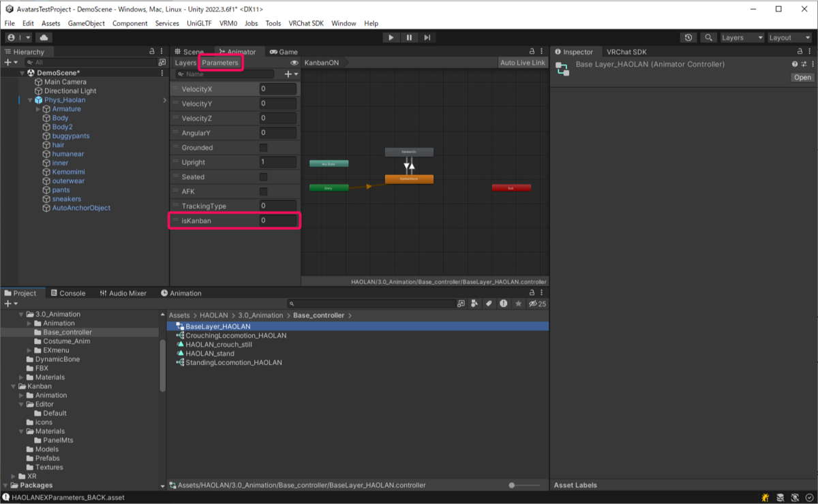Switch to Animator Parameters tab

pyautogui.click(x=220, y=63)
